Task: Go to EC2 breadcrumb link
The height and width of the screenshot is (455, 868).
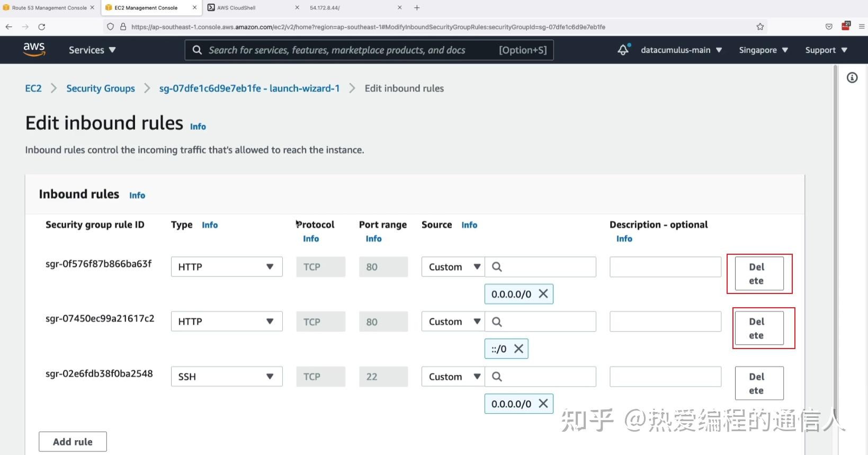Action: 33,88
